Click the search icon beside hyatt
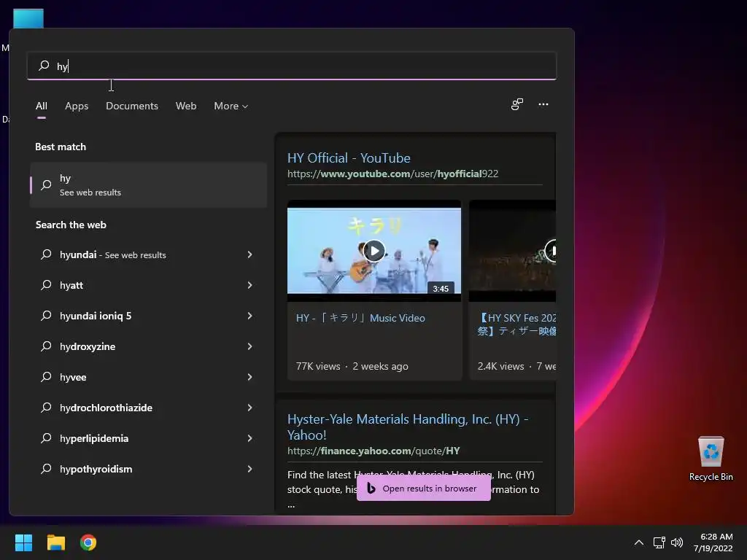This screenshot has width=747, height=560. (x=46, y=285)
